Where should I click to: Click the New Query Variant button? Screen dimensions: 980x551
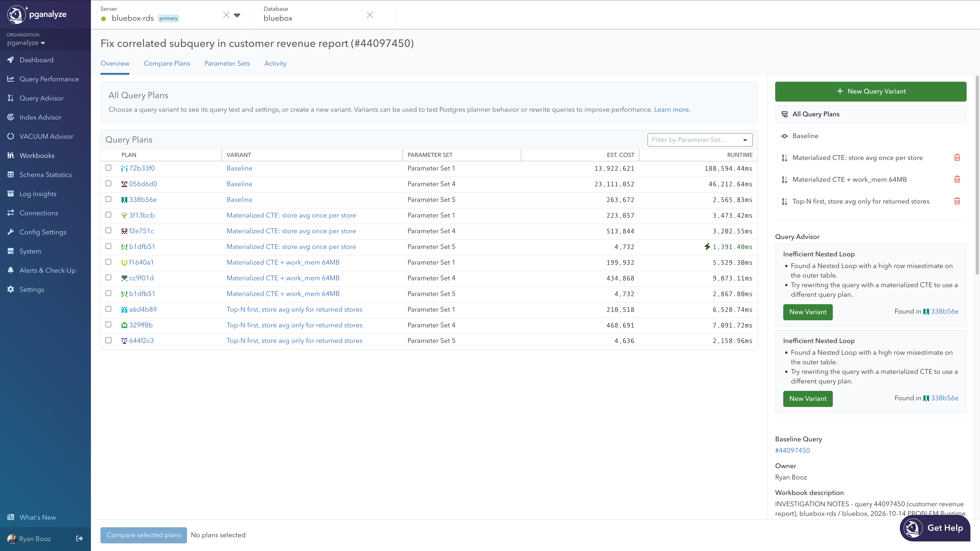pyautogui.click(x=871, y=91)
